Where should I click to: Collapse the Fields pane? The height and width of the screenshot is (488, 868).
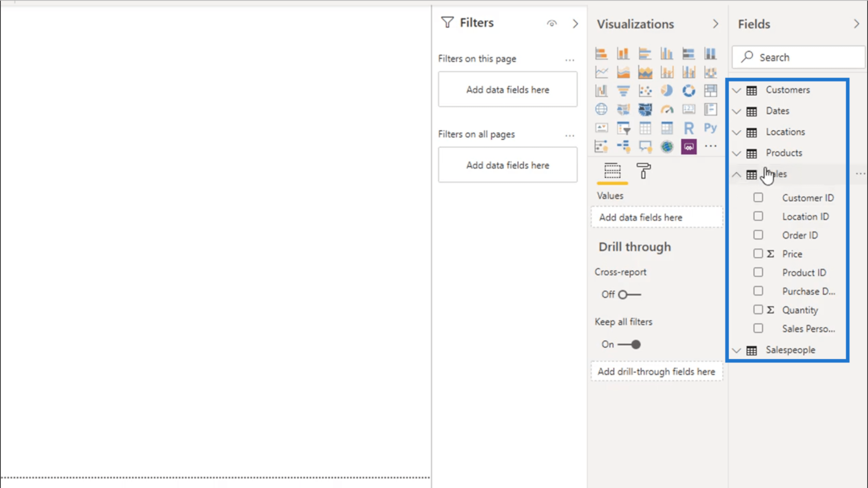pos(856,24)
